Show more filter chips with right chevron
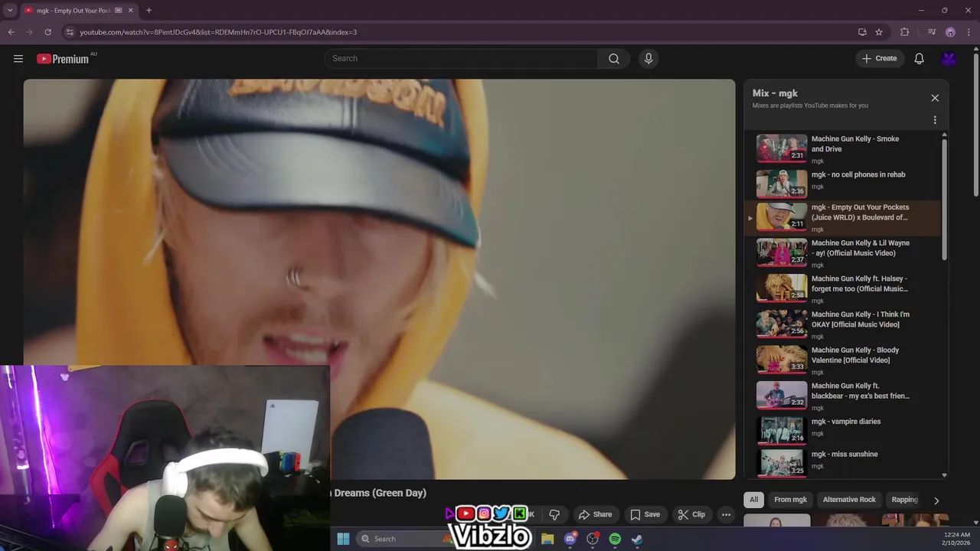This screenshot has width=980, height=551. click(x=936, y=500)
